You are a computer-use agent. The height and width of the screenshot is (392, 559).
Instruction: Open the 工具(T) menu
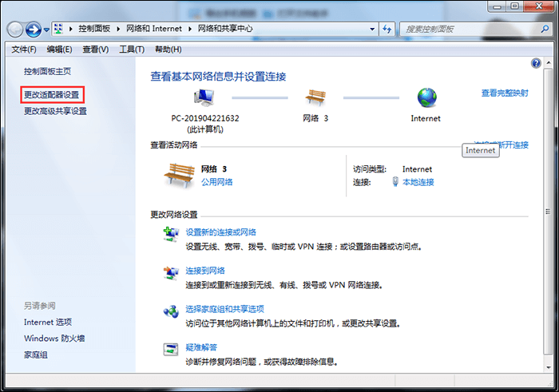[132, 49]
